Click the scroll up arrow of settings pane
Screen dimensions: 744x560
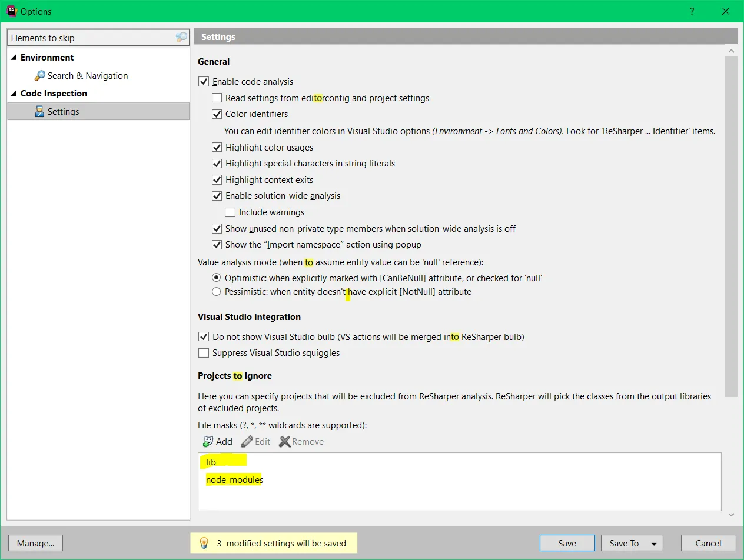coord(731,52)
